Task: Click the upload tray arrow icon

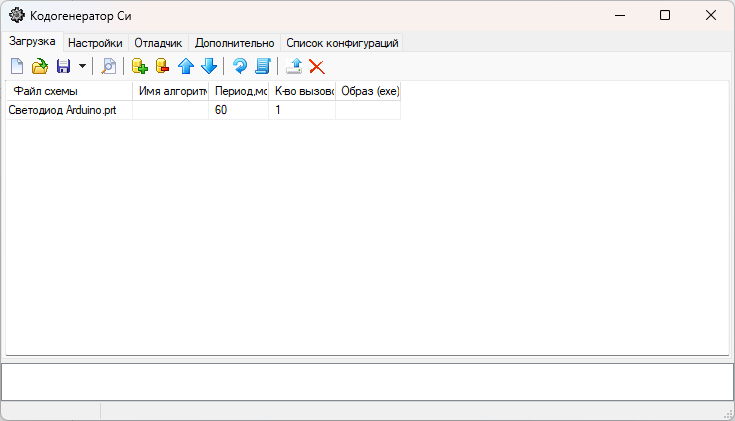Action: point(294,67)
